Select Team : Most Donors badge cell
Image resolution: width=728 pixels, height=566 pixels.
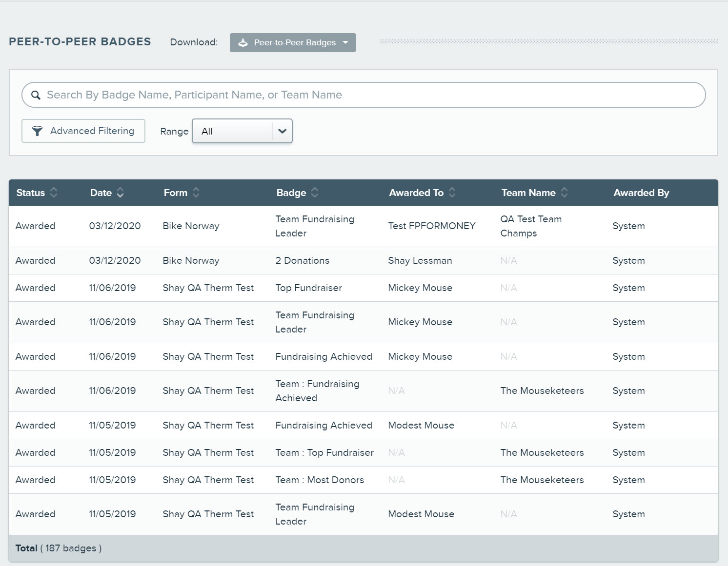[320, 480]
